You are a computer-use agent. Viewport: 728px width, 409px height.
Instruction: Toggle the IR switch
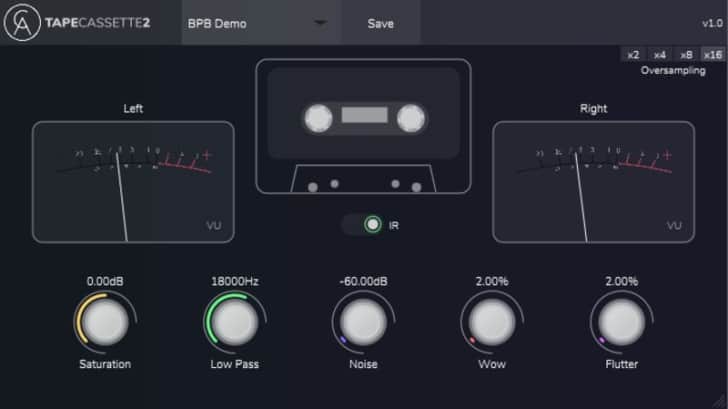tap(362, 225)
